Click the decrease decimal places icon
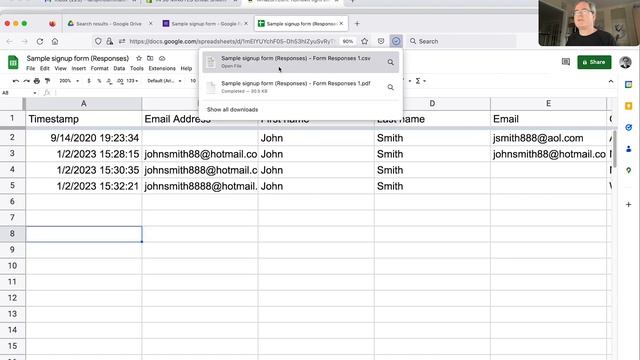 coord(109,81)
